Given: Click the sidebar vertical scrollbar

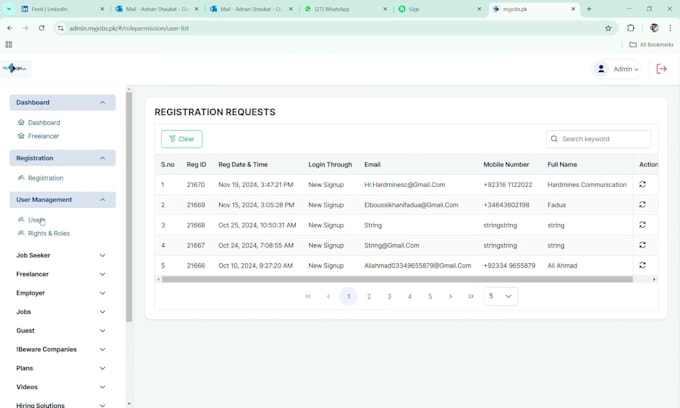Looking at the screenshot, I should (x=129, y=207).
